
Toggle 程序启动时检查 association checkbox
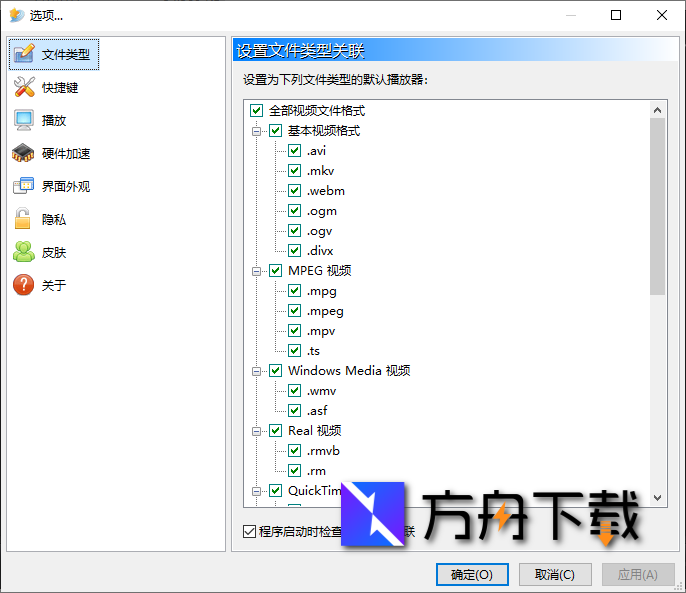249,532
